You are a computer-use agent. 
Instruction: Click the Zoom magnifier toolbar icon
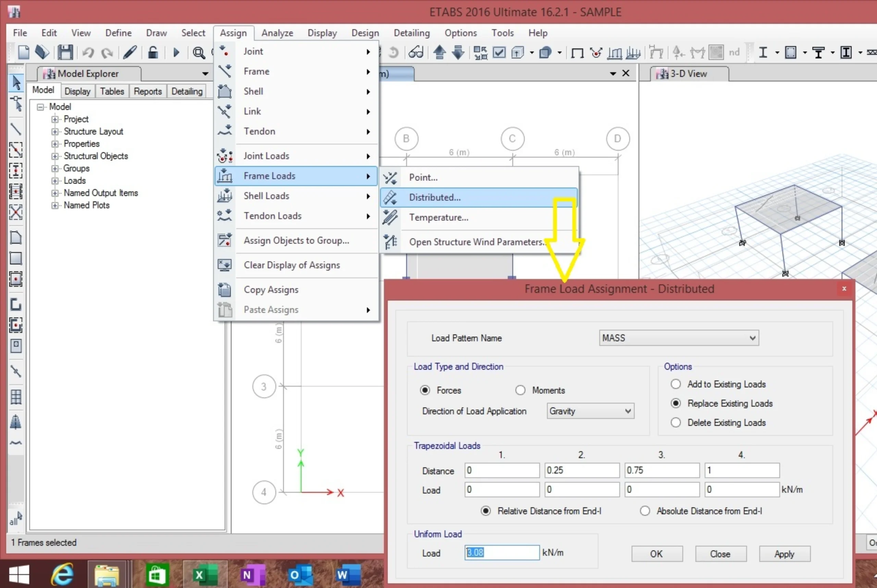(x=198, y=52)
